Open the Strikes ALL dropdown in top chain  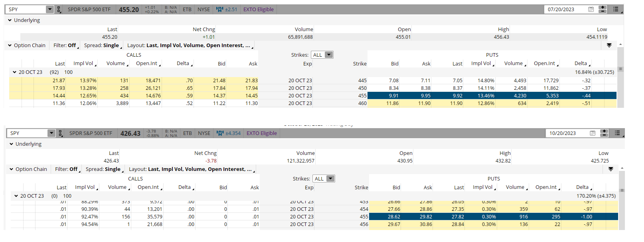(x=323, y=55)
